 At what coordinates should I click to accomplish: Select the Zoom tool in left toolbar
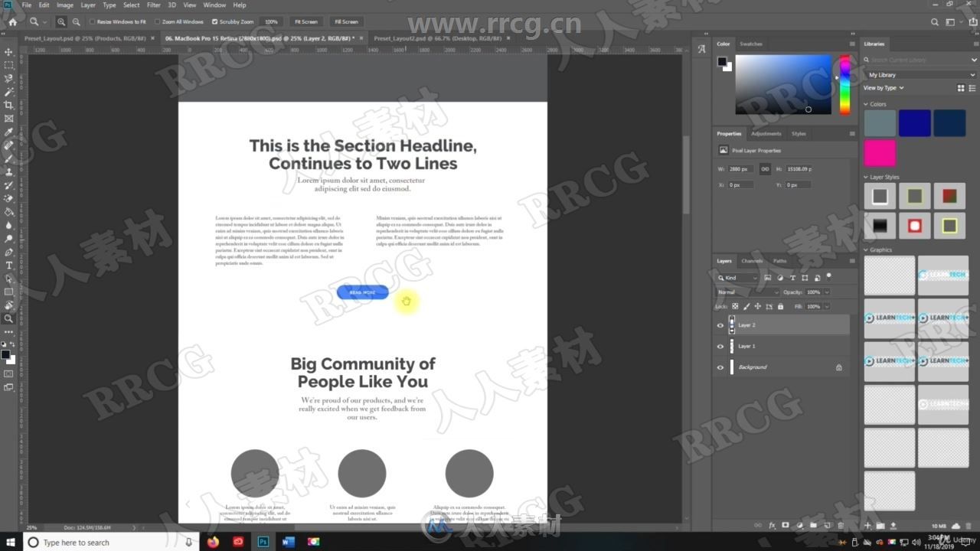[x=9, y=318]
